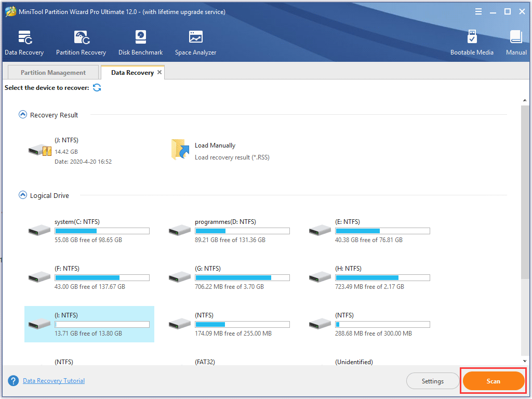The width and height of the screenshot is (532, 399).
Task: Click the "Recovery Result" section heading
Action: point(54,115)
